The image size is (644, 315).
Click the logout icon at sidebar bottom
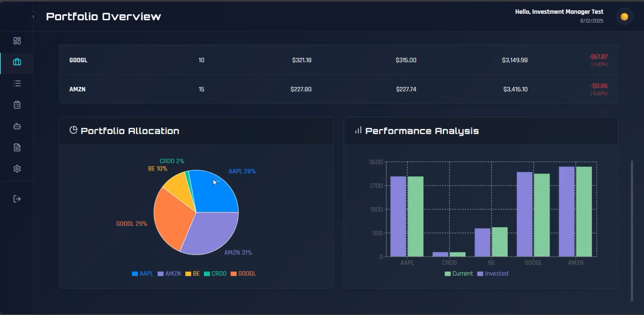[17, 199]
